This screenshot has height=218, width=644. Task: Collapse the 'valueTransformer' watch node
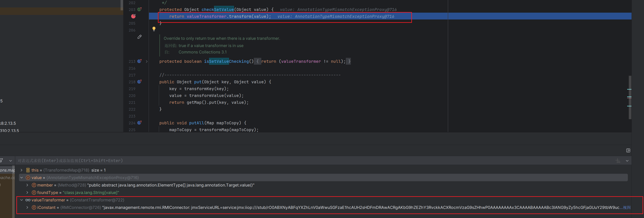click(22, 200)
